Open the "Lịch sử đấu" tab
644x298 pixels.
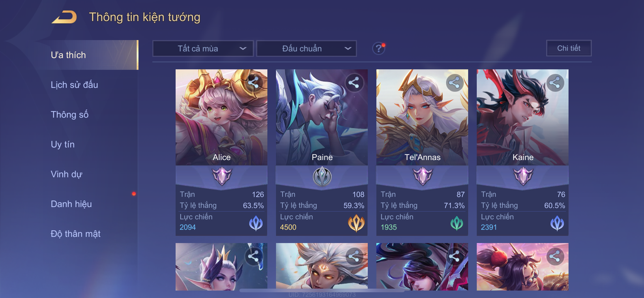74,85
